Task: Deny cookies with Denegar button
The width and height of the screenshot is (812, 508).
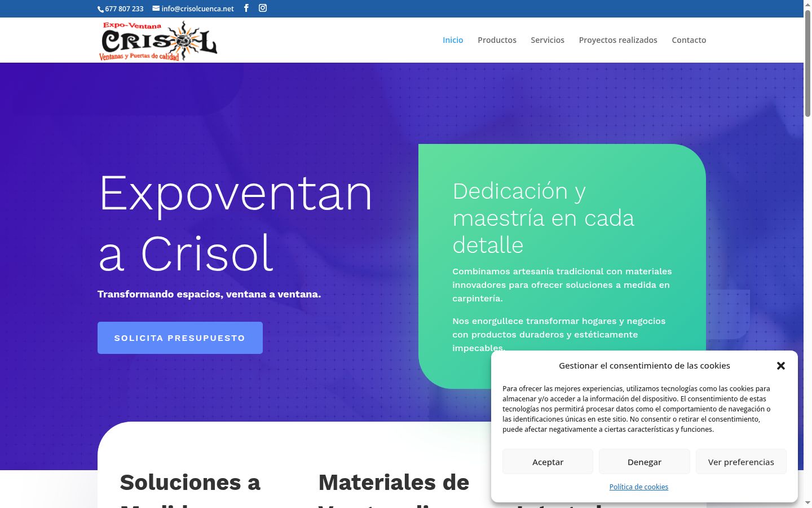Action: [645, 462]
